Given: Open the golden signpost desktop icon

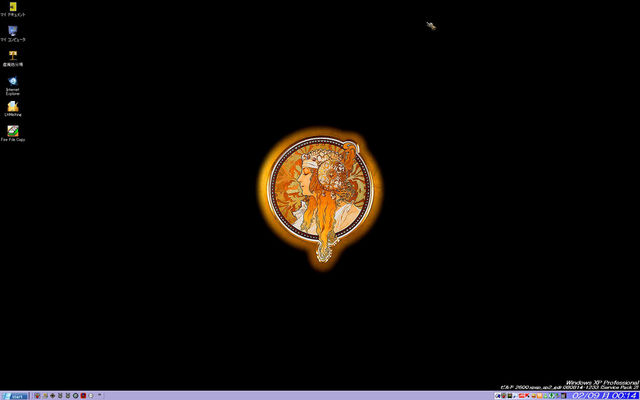Looking at the screenshot, I should [x=13, y=58].
